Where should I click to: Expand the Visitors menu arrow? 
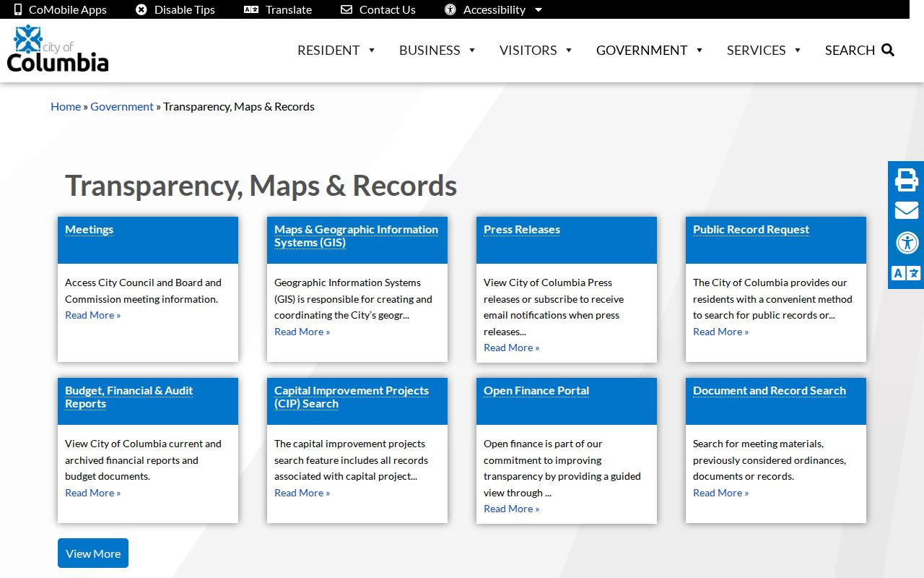569,50
